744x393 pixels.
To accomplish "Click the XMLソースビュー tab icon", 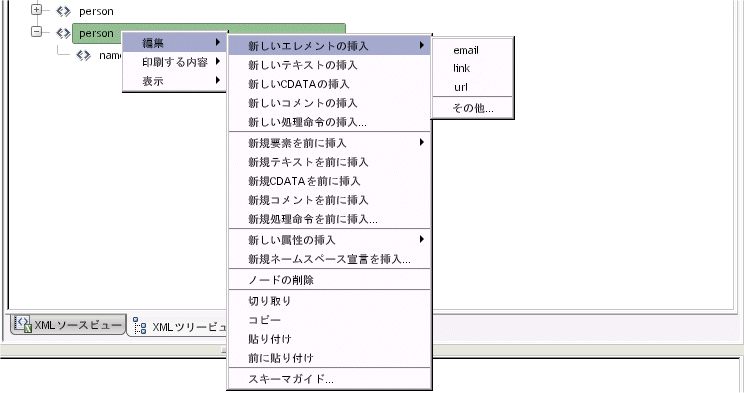I will click(22, 324).
